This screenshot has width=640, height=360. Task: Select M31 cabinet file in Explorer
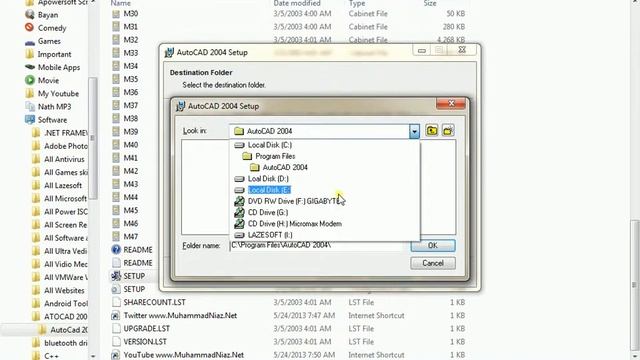pos(131,27)
